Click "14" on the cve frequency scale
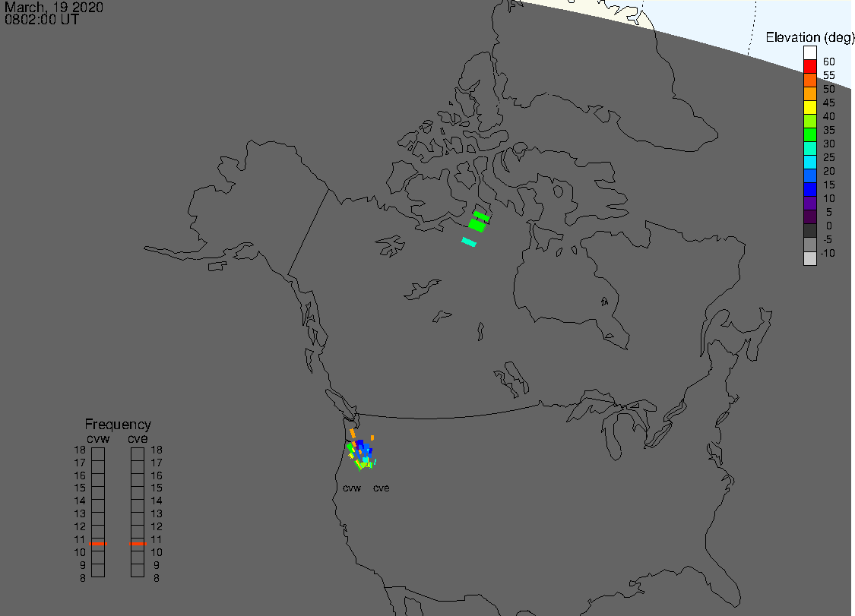Screen dimensions: 855x616 [157, 501]
